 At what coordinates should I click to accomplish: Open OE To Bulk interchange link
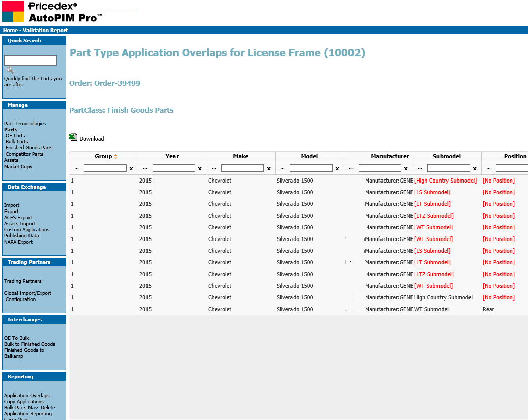[x=16, y=338]
